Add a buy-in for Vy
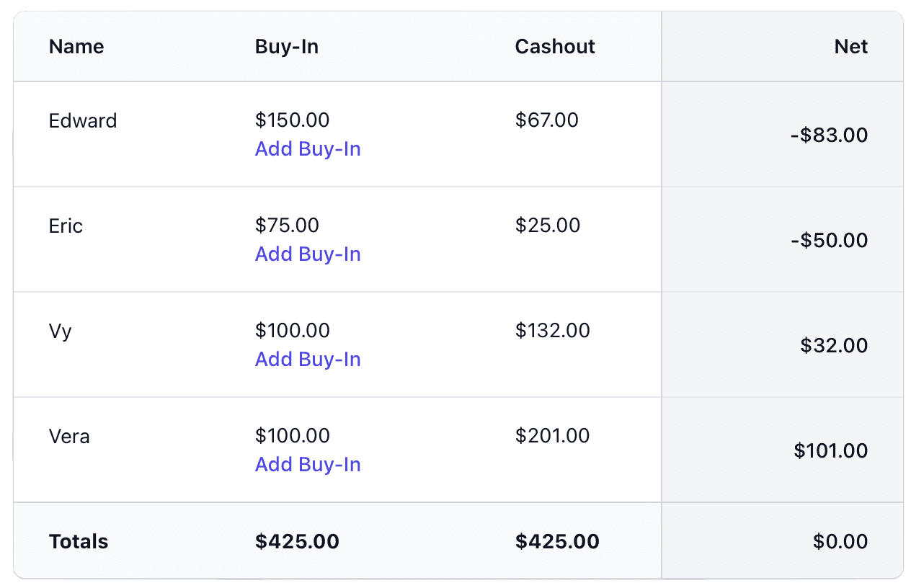This screenshot has width=911, height=588. (x=308, y=360)
